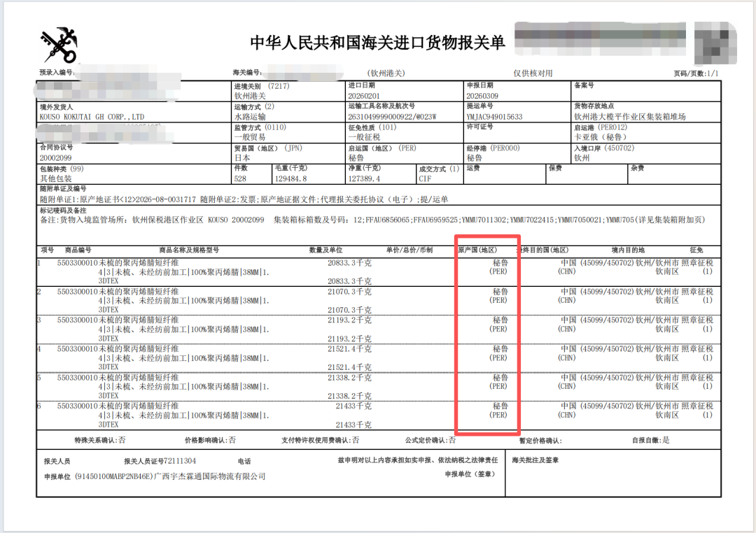This screenshot has height=533, width=756.
Task: Click the text 仅供核对用
Action: 533,73
